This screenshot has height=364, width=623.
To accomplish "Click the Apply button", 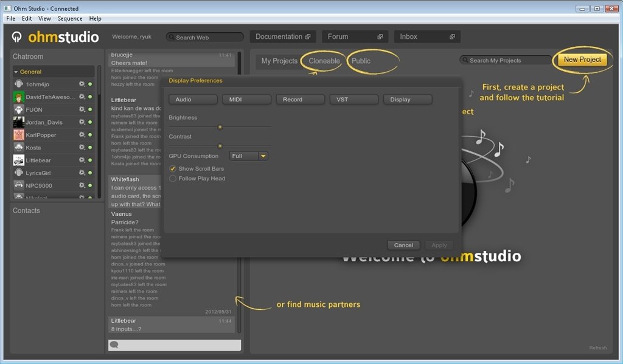I will (x=439, y=245).
